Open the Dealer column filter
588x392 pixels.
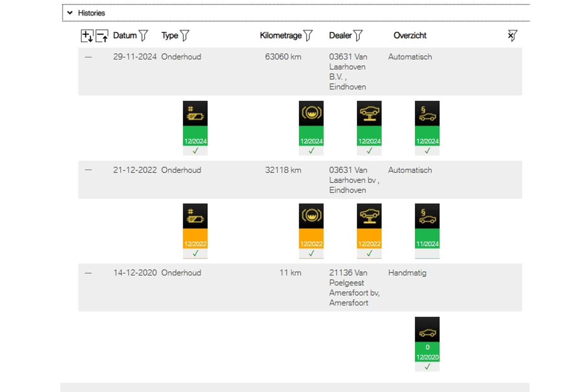[358, 36]
